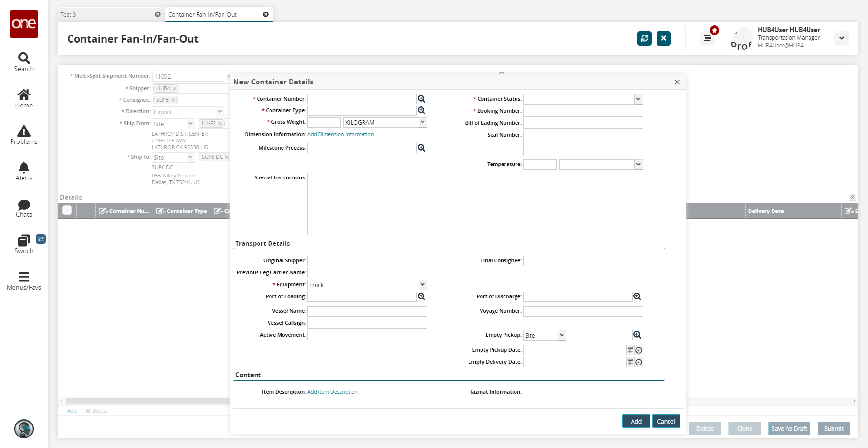Expand the Container Status dropdown

(638, 99)
